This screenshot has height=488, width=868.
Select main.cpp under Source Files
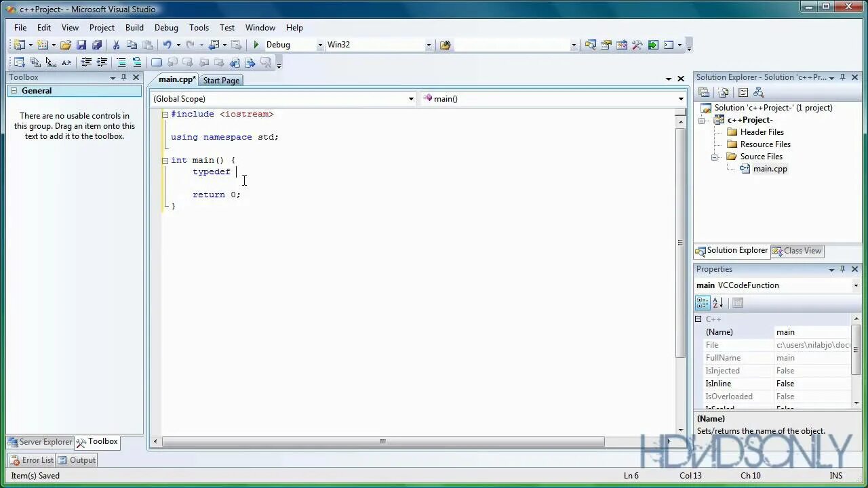pyautogui.click(x=770, y=169)
